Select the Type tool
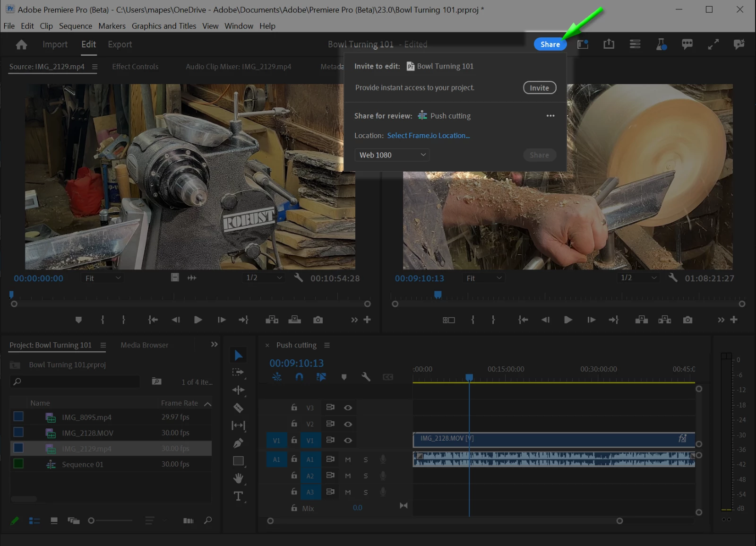 pos(238,496)
